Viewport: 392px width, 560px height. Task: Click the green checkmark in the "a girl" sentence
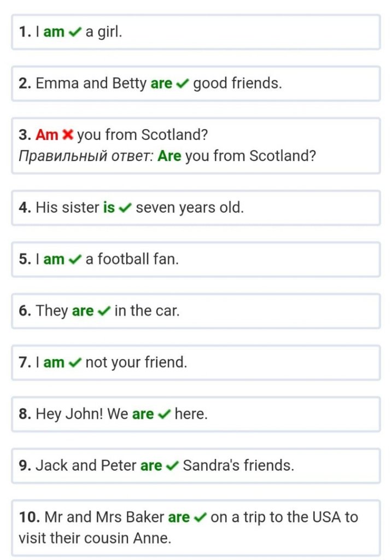[x=75, y=32]
